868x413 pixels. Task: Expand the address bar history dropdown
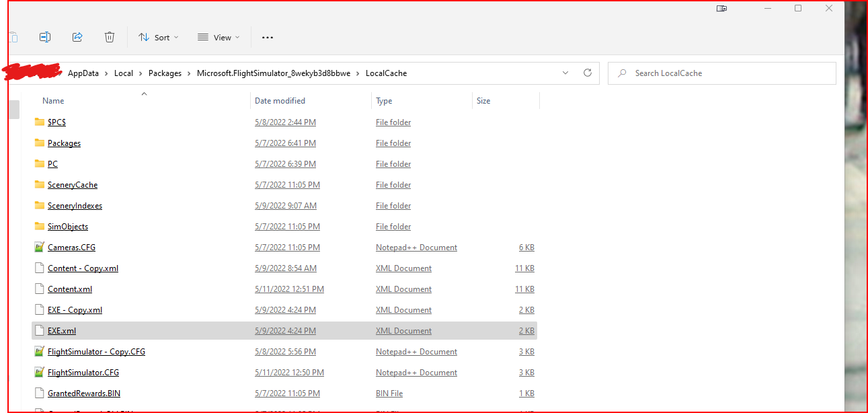565,73
